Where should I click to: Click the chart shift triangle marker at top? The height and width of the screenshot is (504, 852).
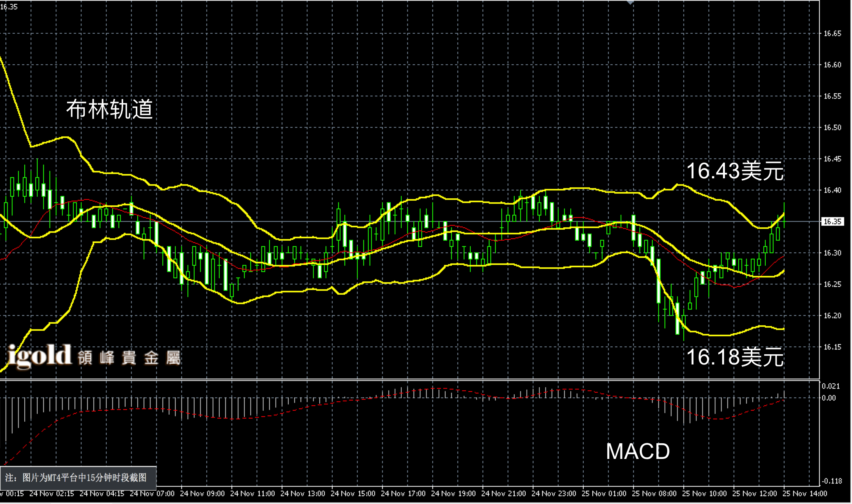[x=630, y=2]
